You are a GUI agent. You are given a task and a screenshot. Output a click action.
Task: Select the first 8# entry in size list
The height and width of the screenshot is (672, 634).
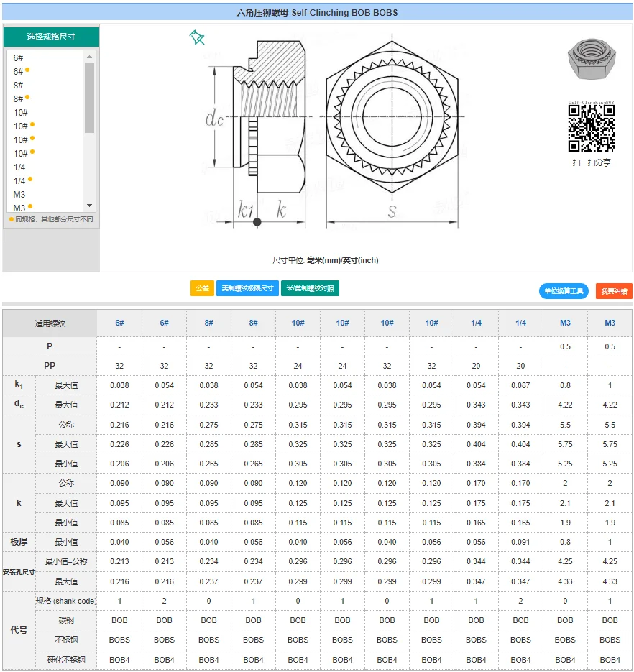(19, 85)
